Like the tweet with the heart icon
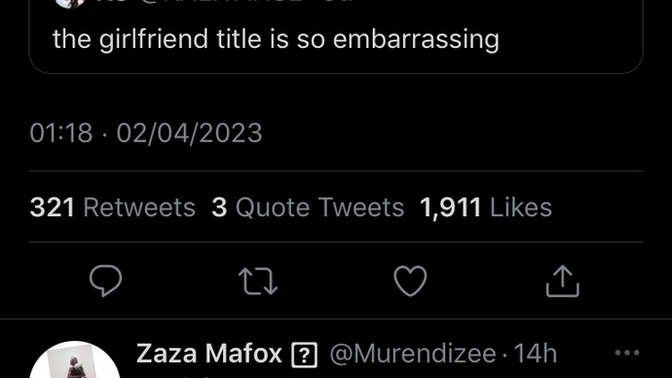 click(x=410, y=281)
